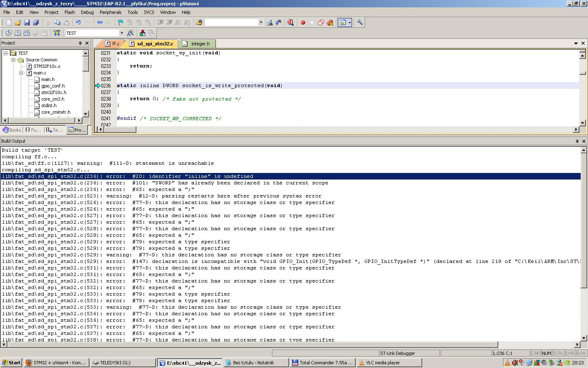Click Build Output vertical scrollbar thumb

[584, 221]
